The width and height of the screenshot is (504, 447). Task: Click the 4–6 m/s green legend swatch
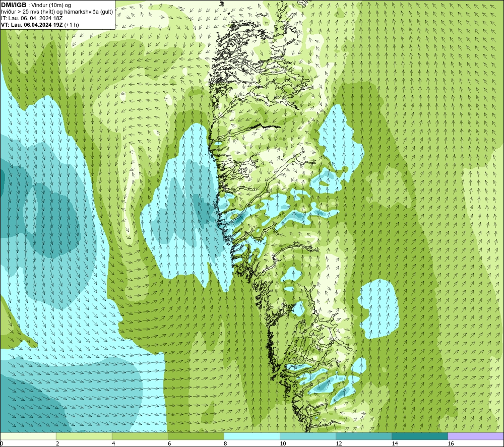pyautogui.click(x=140, y=436)
